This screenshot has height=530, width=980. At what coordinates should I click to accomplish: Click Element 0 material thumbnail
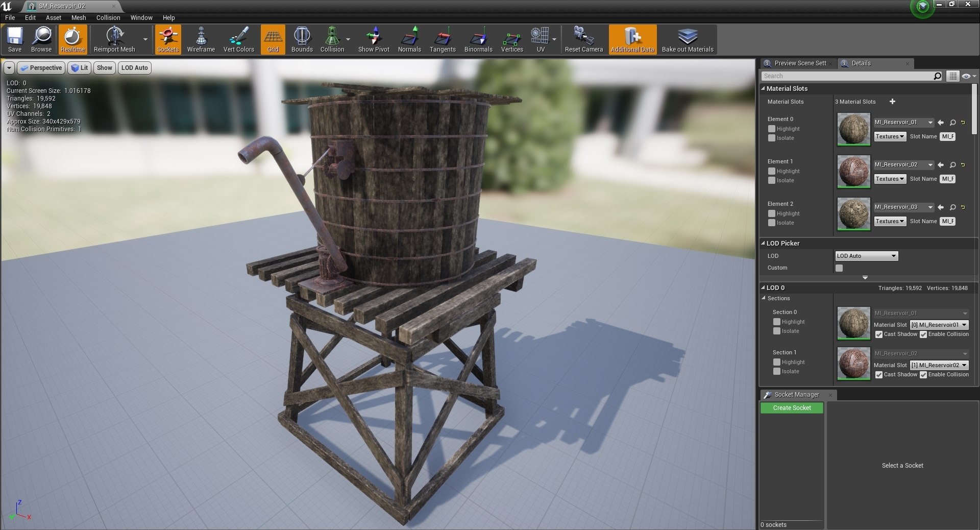853,129
